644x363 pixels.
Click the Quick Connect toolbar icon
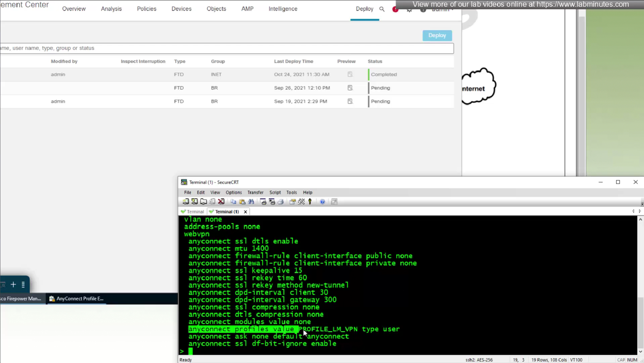(x=195, y=202)
